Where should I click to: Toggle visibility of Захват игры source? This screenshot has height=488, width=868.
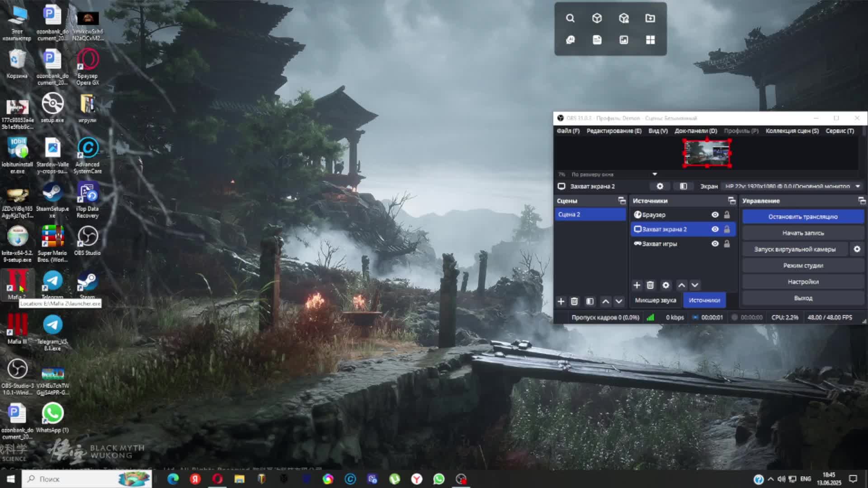pos(715,244)
